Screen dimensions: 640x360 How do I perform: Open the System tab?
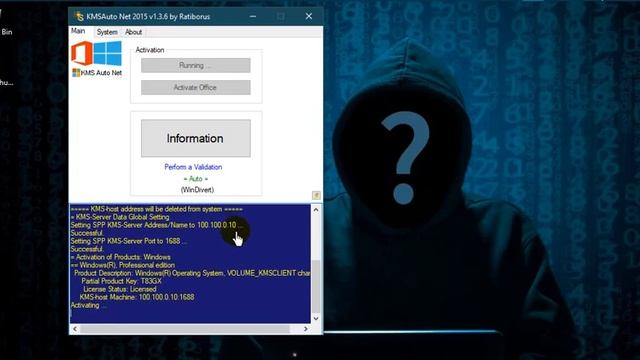(x=107, y=32)
